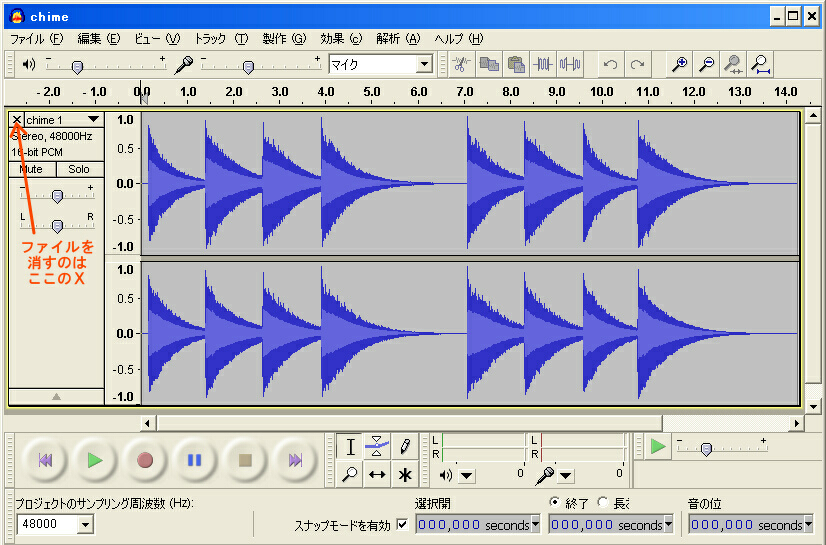Click the small green Play-at-speed button
Screen dimensions: 826x545
[x=658, y=447]
